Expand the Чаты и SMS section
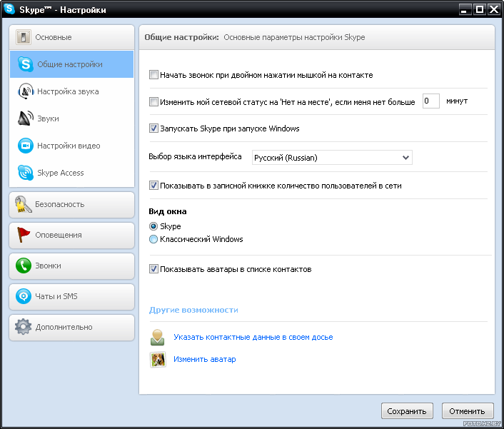504x429 pixels. (x=71, y=297)
